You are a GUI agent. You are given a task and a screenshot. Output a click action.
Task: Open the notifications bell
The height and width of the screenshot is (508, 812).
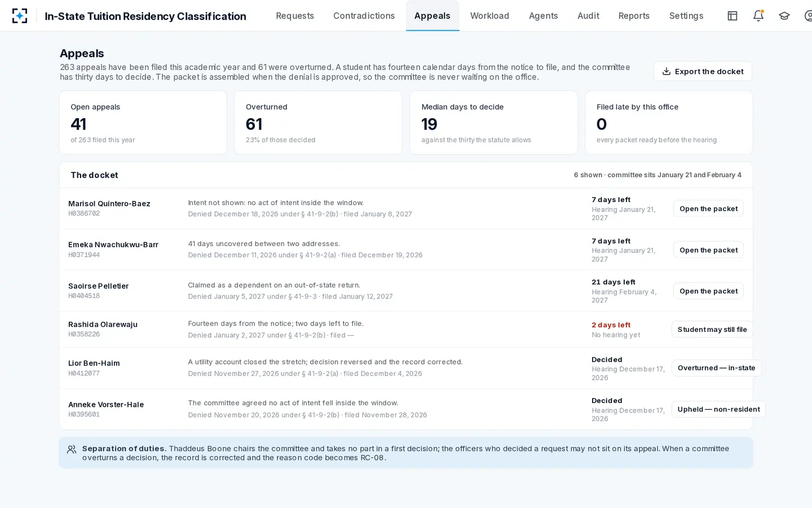click(x=758, y=16)
